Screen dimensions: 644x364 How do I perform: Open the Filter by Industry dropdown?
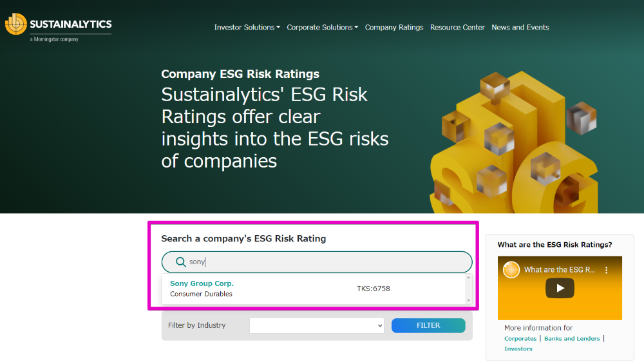(317, 325)
